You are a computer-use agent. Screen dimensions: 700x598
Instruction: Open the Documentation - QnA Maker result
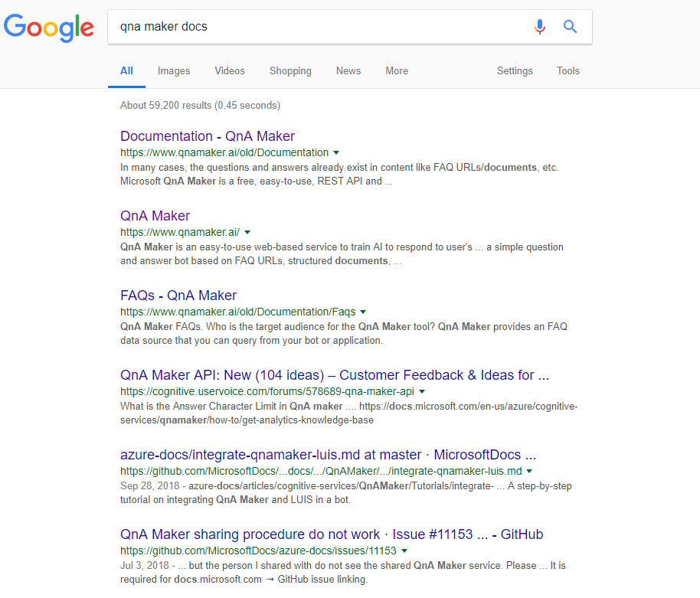click(208, 136)
